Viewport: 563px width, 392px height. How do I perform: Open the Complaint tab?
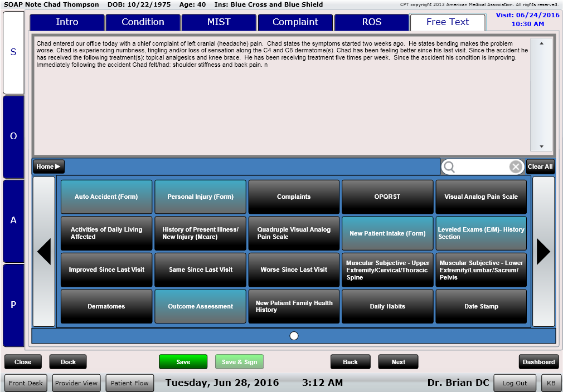coord(295,22)
